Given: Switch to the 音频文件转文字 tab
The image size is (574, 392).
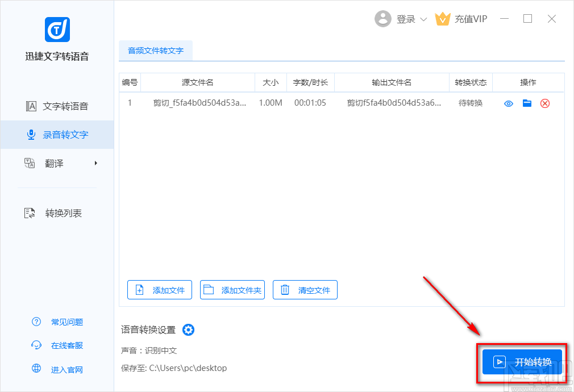Looking at the screenshot, I should [x=155, y=51].
